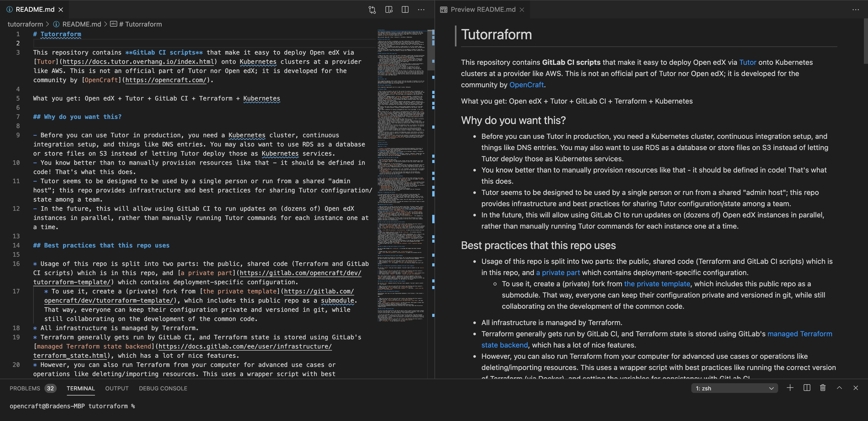The width and height of the screenshot is (868, 421).
Task: Click line number 2 in gutter
Action: coord(18,43)
